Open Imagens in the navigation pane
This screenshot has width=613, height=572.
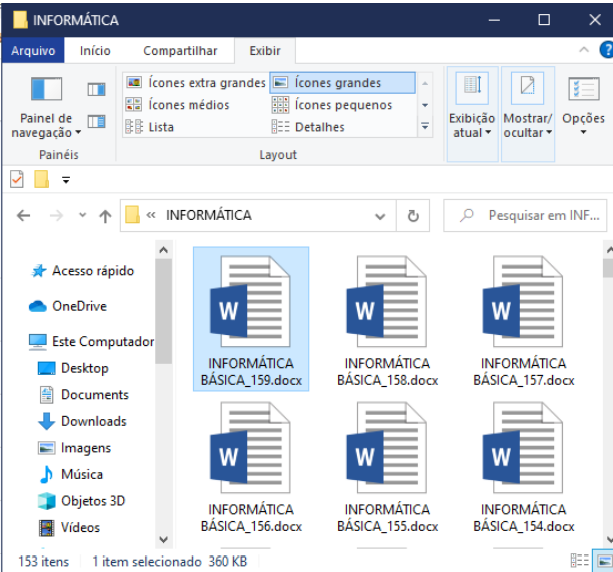[74, 448]
